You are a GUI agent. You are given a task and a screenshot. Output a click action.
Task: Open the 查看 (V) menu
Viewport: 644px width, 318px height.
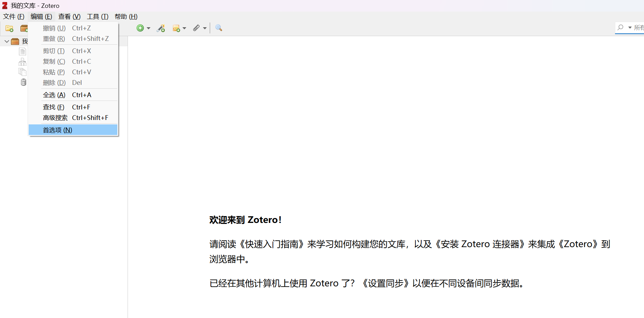click(69, 17)
